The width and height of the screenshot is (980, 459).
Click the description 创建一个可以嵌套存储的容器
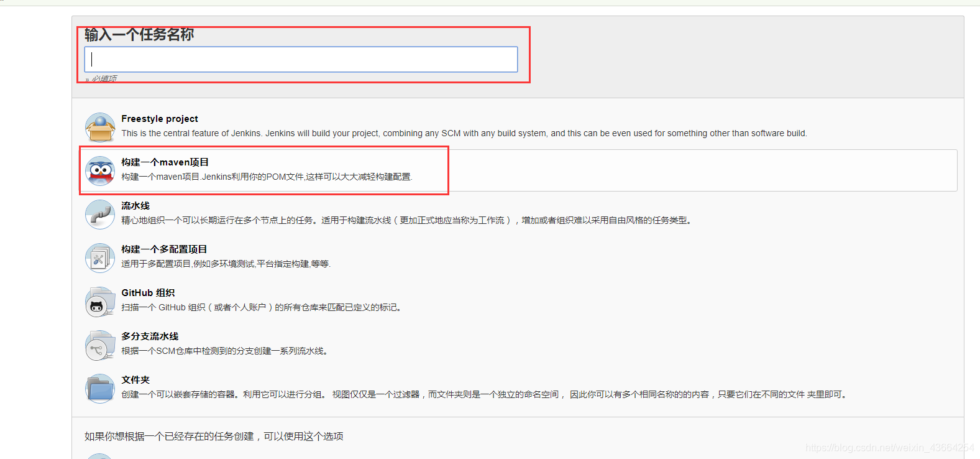coord(485,394)
